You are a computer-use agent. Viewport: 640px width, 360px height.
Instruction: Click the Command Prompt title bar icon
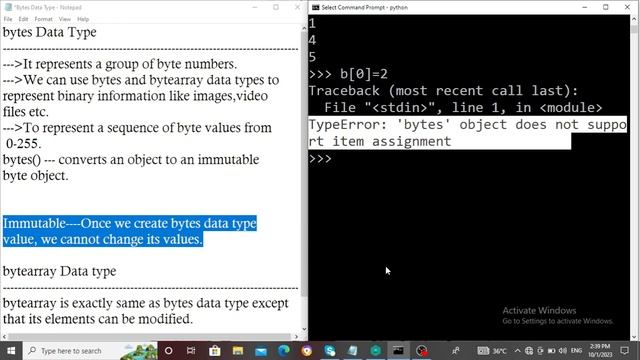316,7
